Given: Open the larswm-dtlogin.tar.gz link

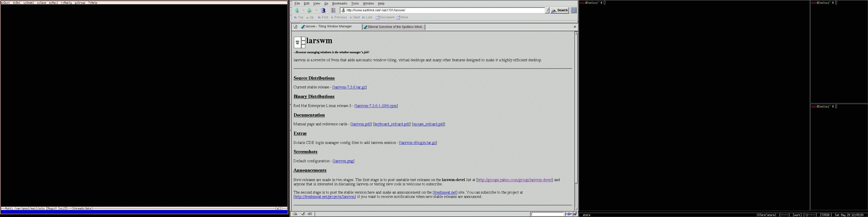Looking at the screenshot, I should pyautogui.click(x=418, y=143).
